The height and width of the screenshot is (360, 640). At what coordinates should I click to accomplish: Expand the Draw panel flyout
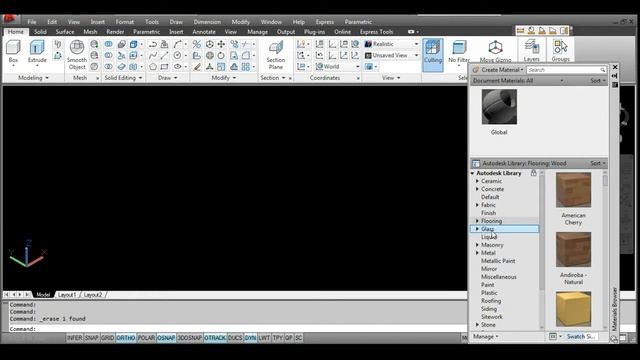click(x=168, y=78)
